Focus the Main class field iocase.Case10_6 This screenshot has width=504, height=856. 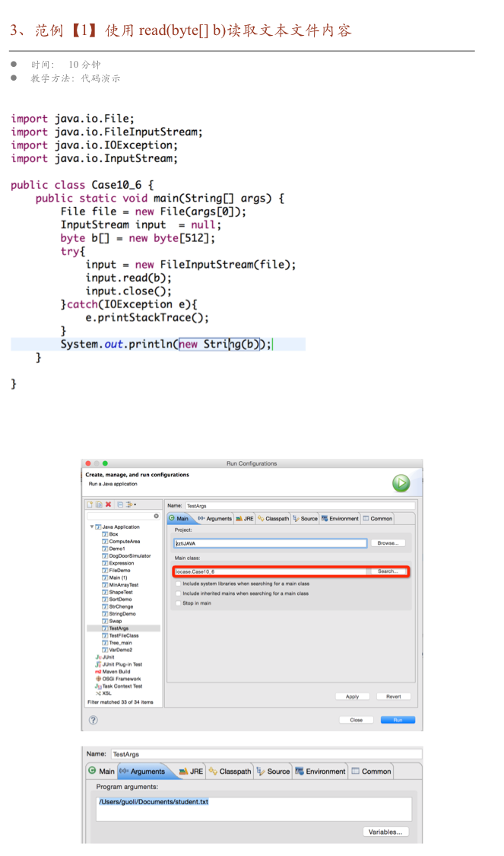pyautogui.click(x=270, y=571)
